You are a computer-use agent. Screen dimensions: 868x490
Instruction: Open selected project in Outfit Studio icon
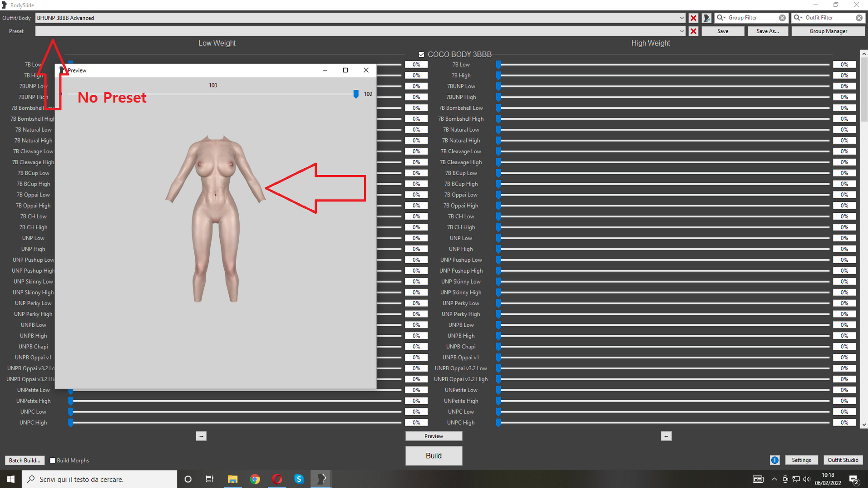click(x=706, y=18)
